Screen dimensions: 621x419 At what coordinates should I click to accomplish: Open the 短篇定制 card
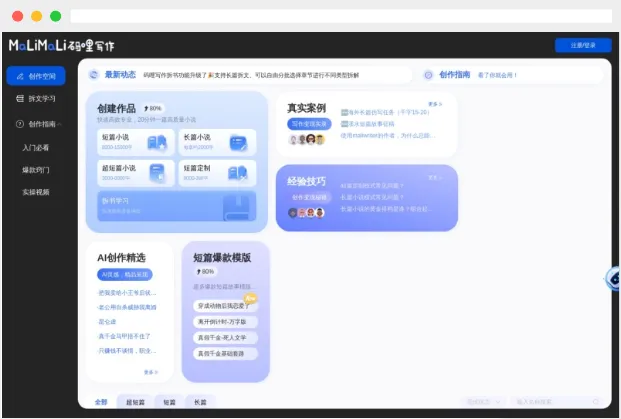[217, 173]
